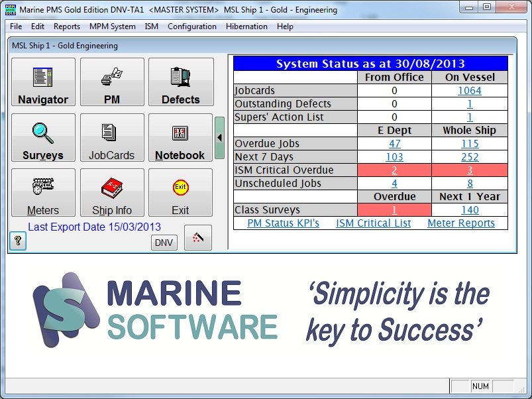Open the Notebook module
The width and height of the screenshot is (532, 399).
(180, 137)
